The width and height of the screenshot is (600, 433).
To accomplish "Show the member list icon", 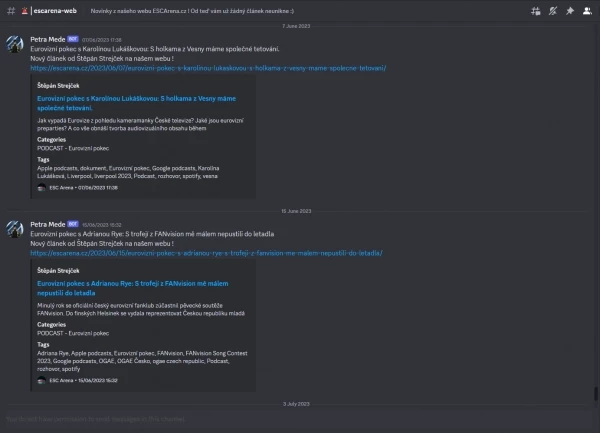I will (587, 11).
